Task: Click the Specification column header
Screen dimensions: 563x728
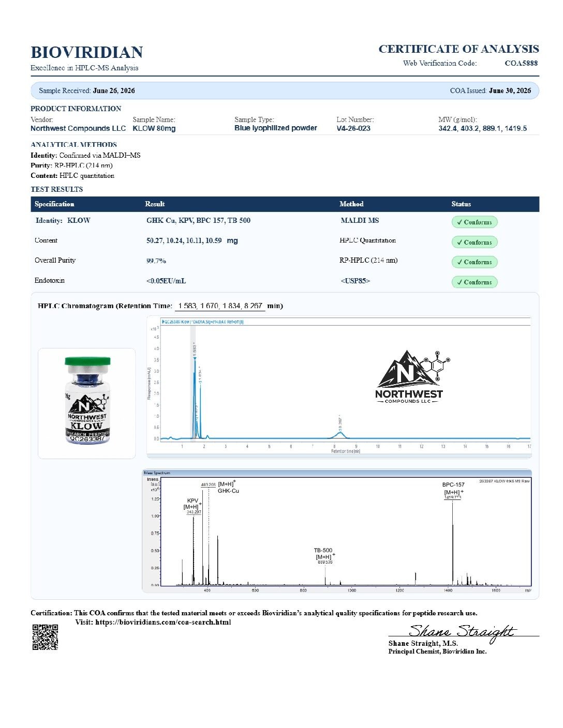Action: (54, 204)
